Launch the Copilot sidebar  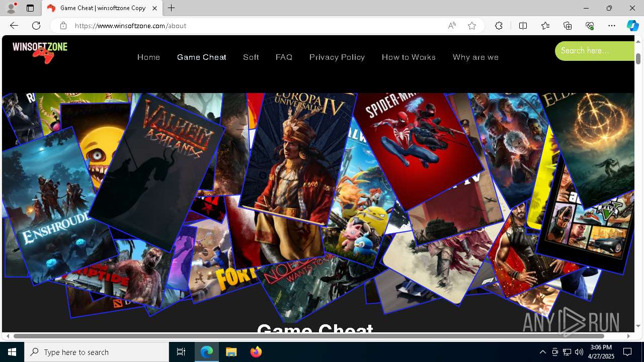[x=632, y=26]
